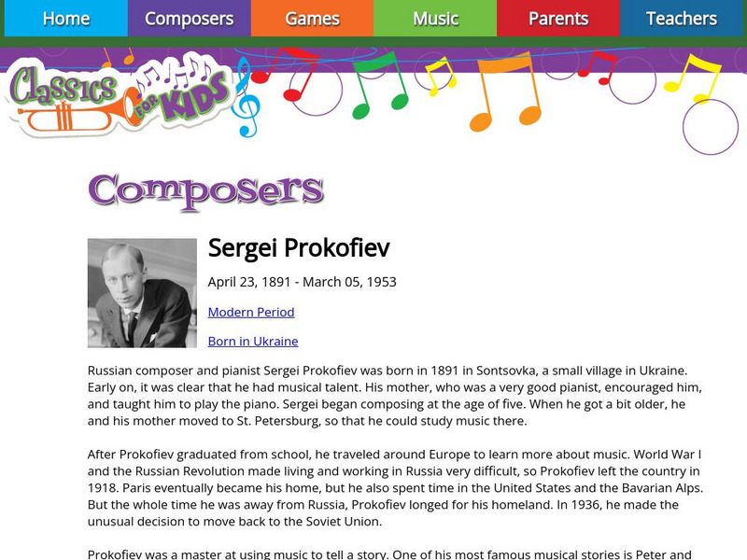
Task: Select the Music navigation tab
Action: 435,19
